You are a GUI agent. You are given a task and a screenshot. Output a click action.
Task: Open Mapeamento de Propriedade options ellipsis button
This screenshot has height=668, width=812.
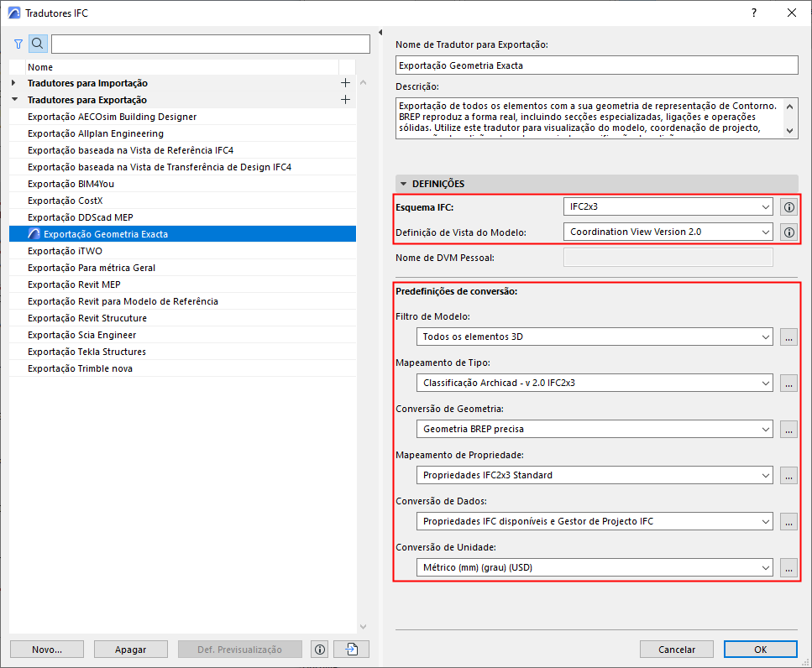click(x=788, y=475)
